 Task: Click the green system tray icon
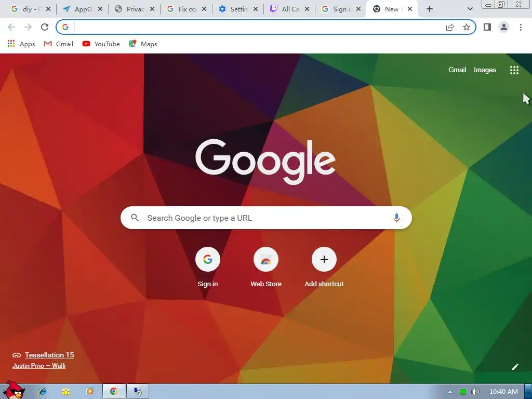click(x=462, y=392)
